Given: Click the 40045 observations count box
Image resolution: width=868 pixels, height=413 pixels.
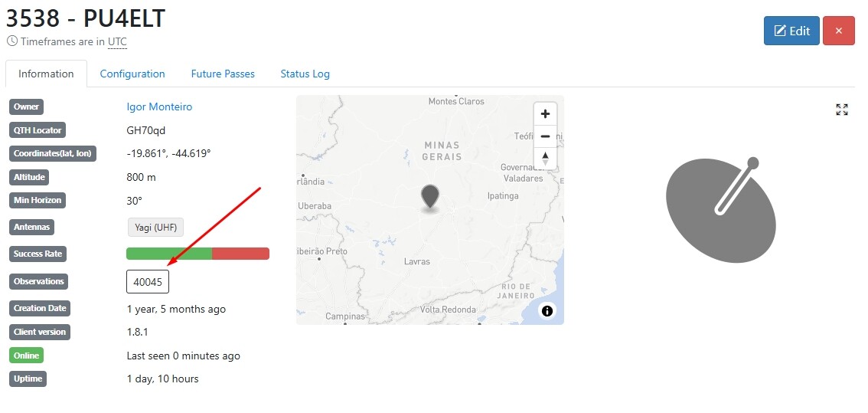Looking at the screenshot, I should click(148, 281).
